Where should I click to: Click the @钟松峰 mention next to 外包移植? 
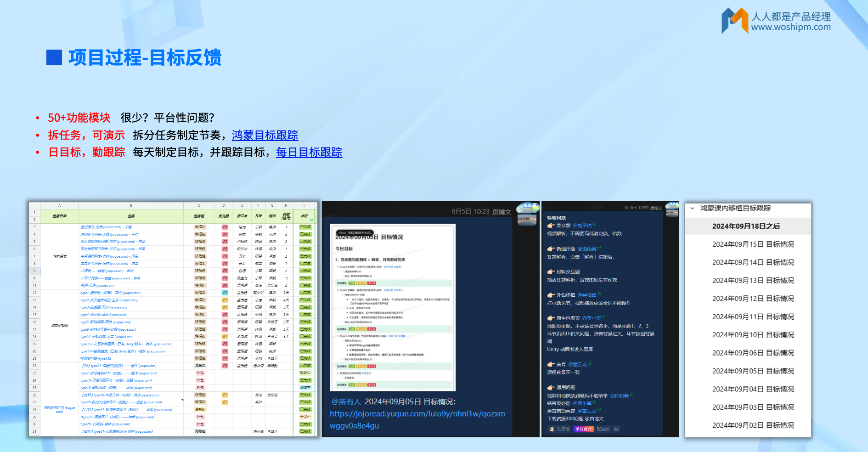point(587,295)
